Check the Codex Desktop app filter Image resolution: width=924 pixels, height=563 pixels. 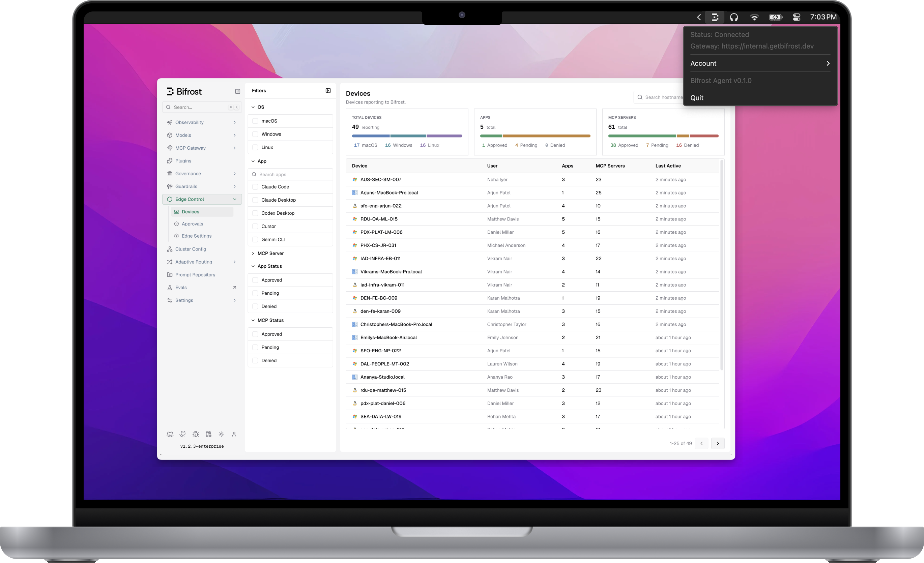(x=255, y=213)
